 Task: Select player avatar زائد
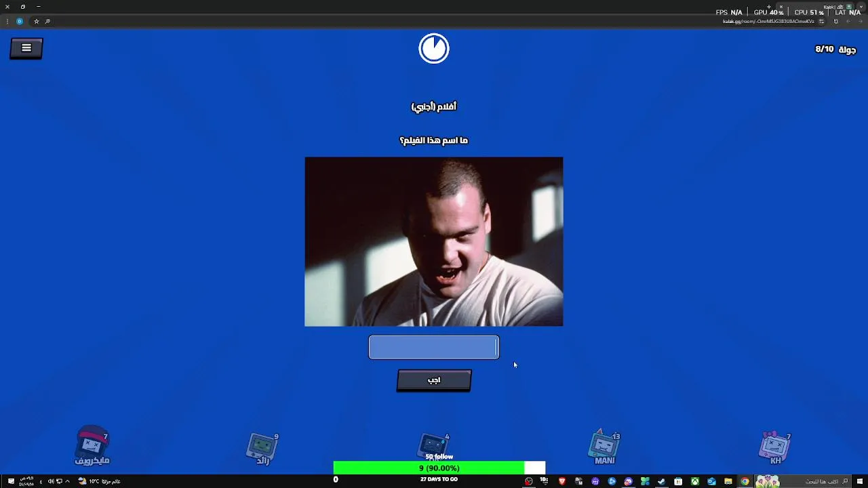(263, 449)
